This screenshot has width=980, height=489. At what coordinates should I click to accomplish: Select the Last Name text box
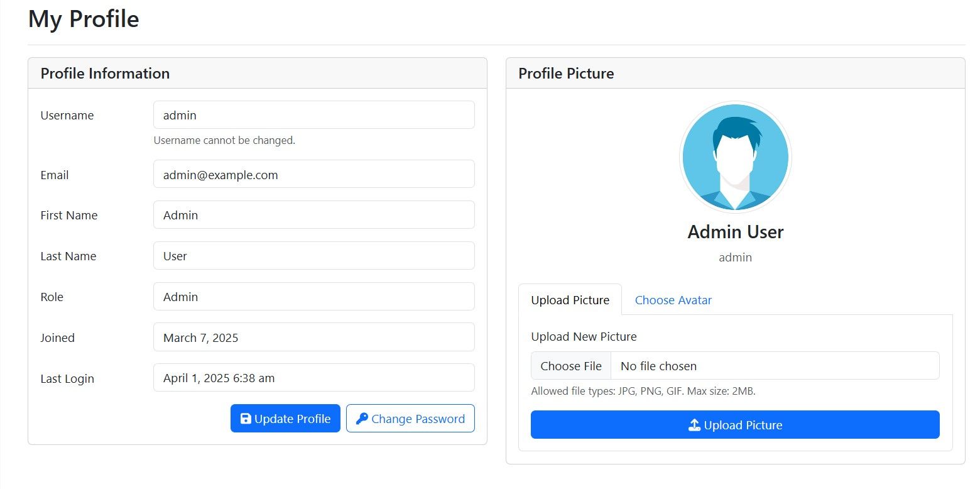(x=313, y=256)
